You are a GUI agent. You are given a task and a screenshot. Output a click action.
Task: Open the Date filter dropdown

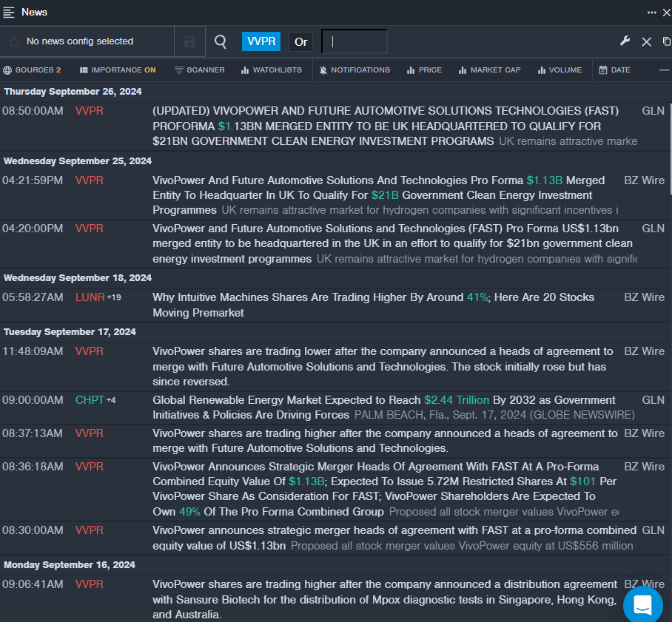(614, 70)
